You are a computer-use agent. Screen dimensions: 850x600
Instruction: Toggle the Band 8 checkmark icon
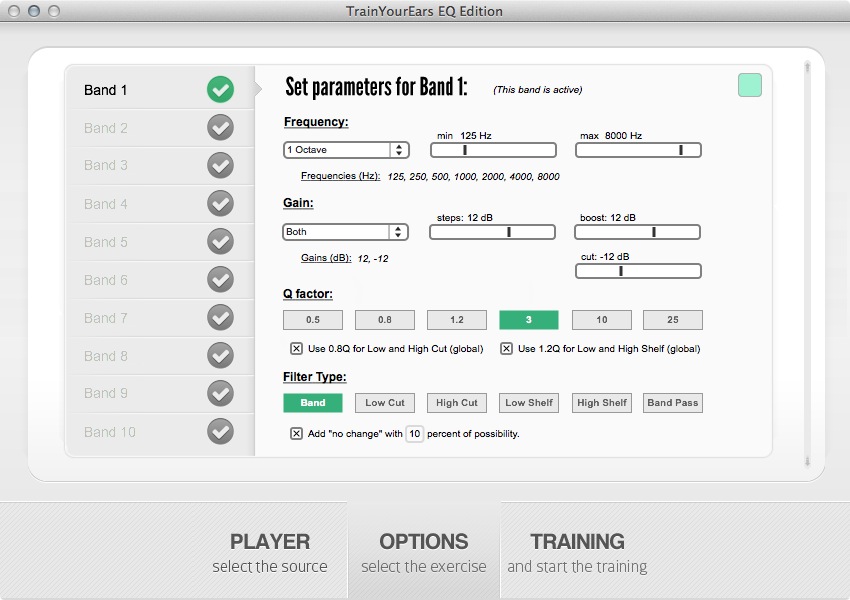coord(220,355)
